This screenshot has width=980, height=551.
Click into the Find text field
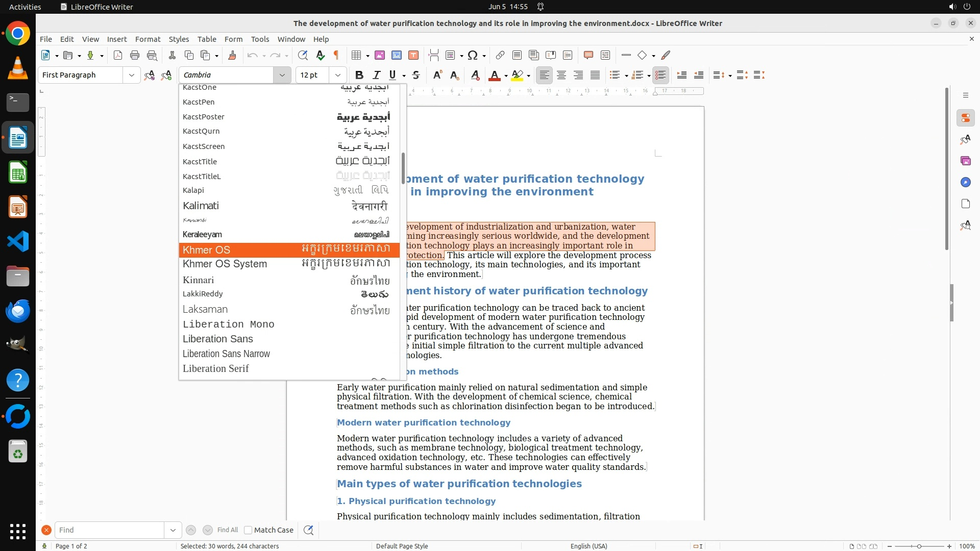[110, 530]
